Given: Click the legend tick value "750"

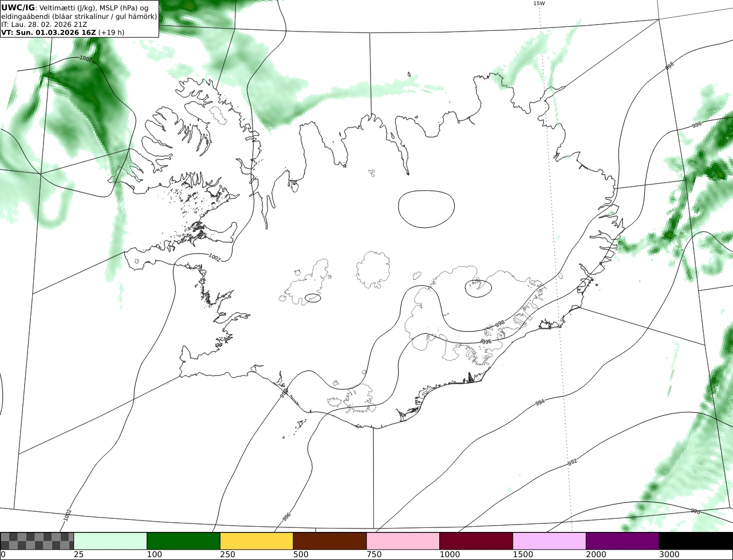Looking at the screenshot, I should pyautogui.click(x=374, y=555).
